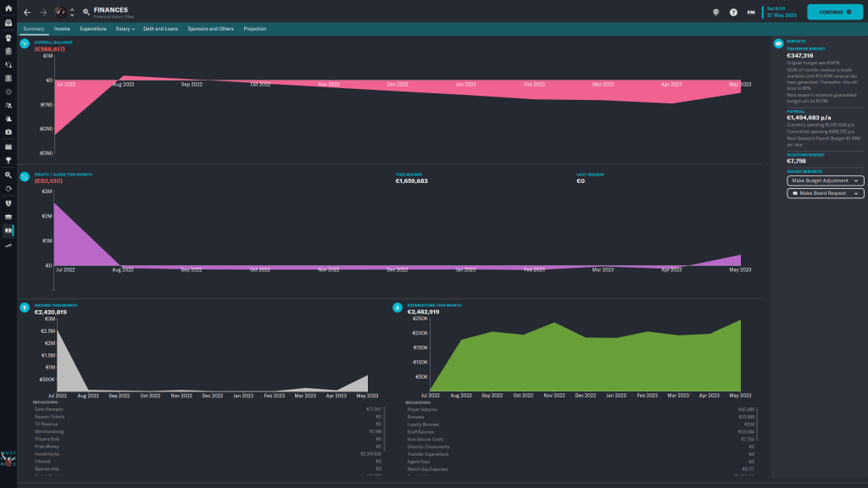Switch to the Income tab
This screenshot has height=488, width=868.
coord(62,29)
